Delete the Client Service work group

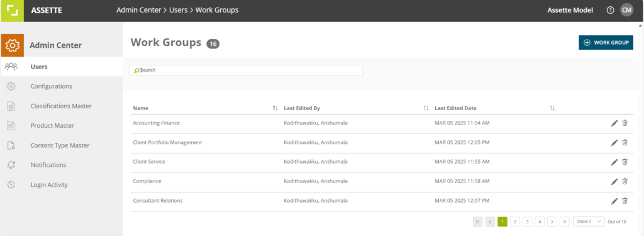(x=625, y=162)
